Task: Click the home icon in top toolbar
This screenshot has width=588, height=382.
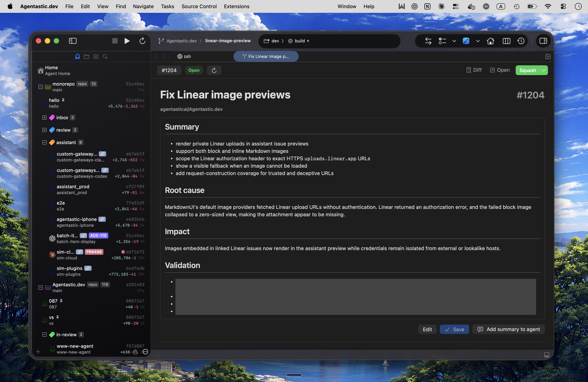Action: [490, 41]
